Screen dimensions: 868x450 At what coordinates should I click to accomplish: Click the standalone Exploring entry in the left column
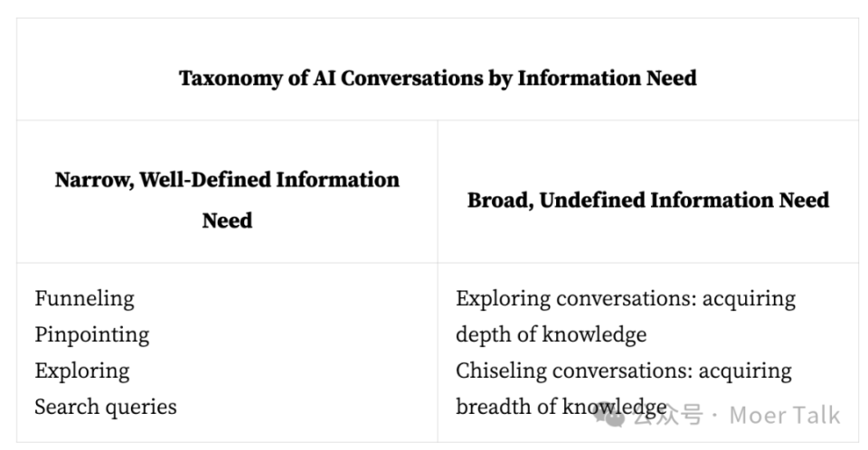click(82, 370)
